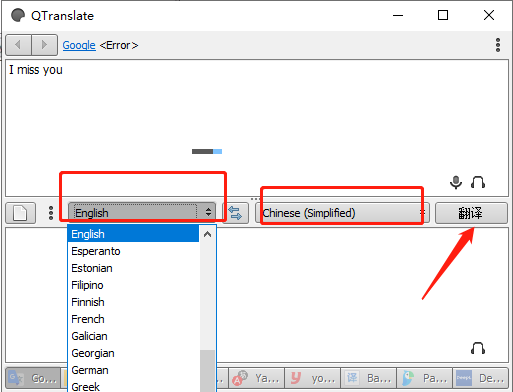Play translated text with lower headphones icon
This screenshot has width=513, height=392.
[478, 348]
